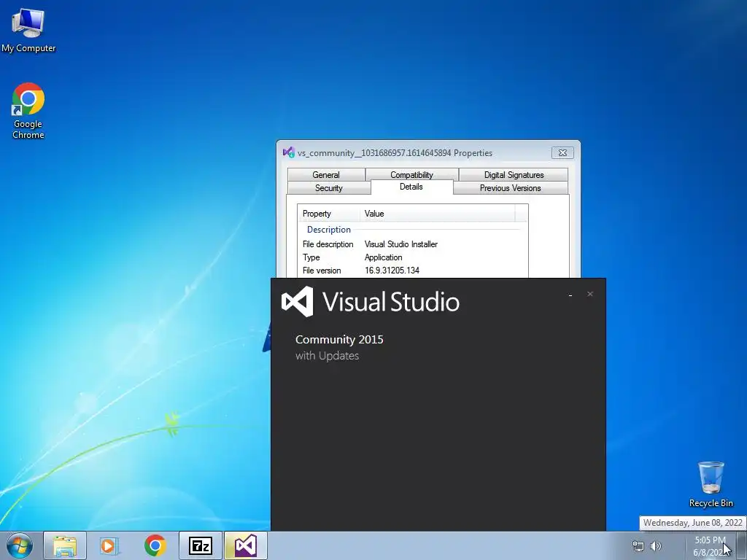Open the Windows Start menu orb

point(20,545)
